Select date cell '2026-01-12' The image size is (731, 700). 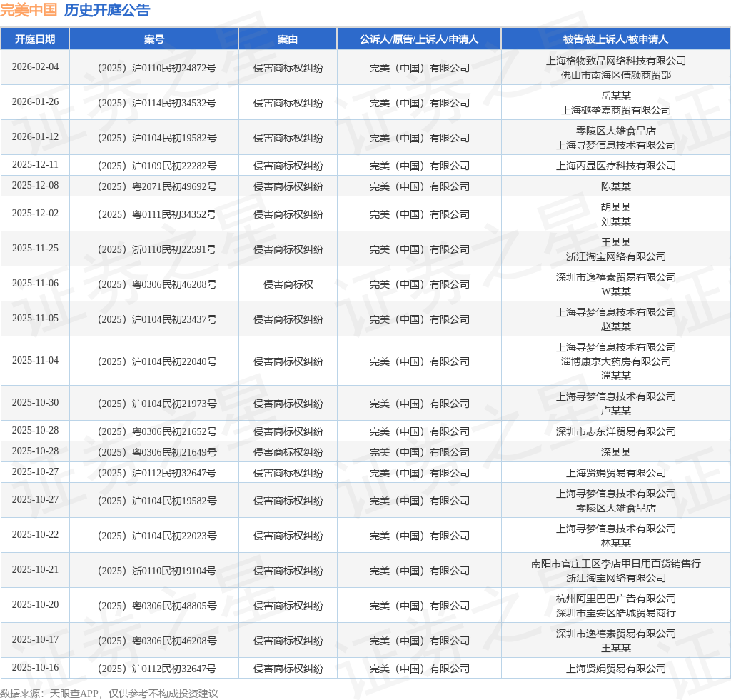pos(35,136)
